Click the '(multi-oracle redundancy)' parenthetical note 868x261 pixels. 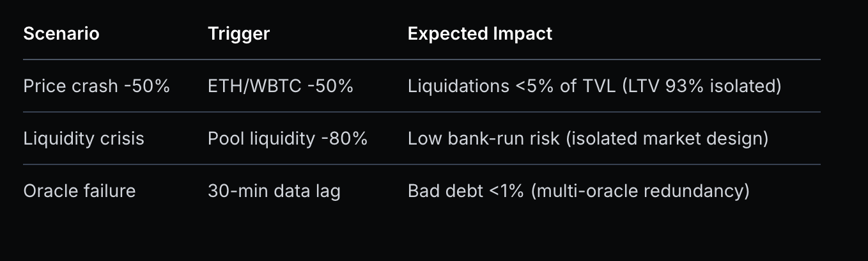[x=640, y=191]
